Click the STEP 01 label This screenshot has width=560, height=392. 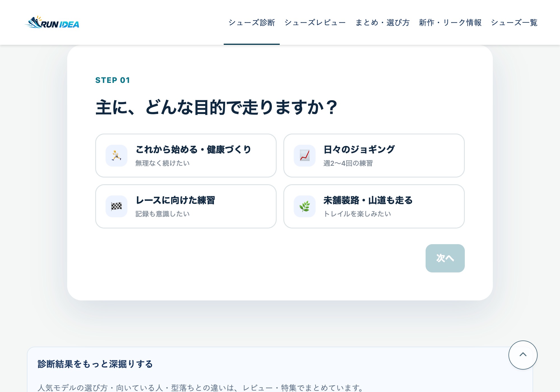(113, 80)
